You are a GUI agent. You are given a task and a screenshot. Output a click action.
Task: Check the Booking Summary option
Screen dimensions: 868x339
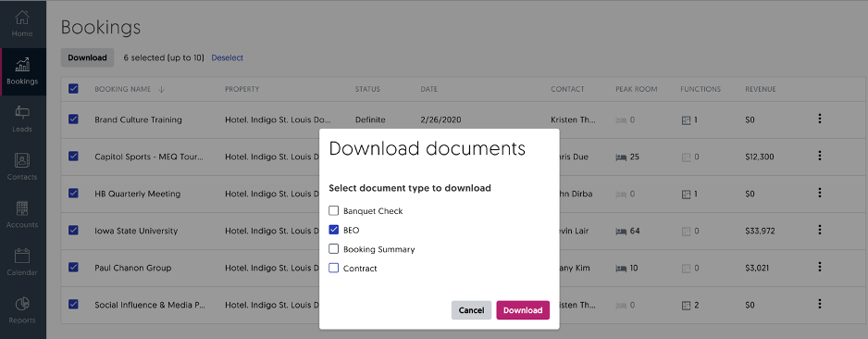click(x=334, y=249)
